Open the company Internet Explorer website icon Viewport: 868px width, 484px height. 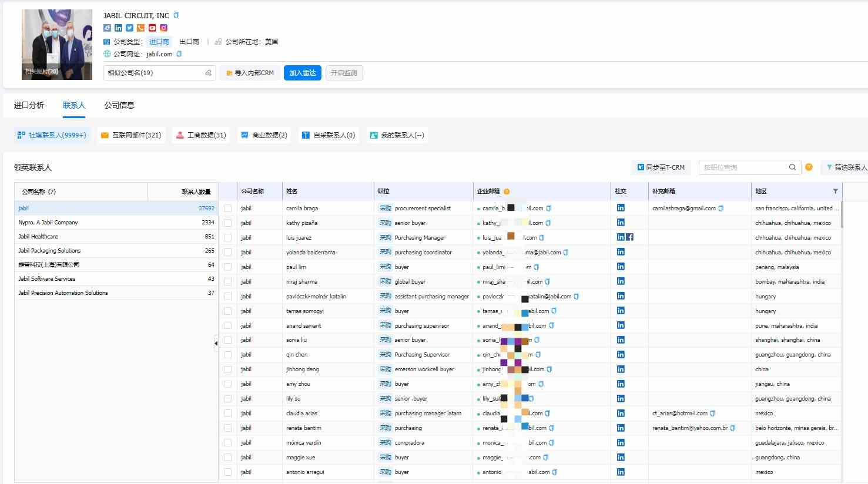point(107,28)
